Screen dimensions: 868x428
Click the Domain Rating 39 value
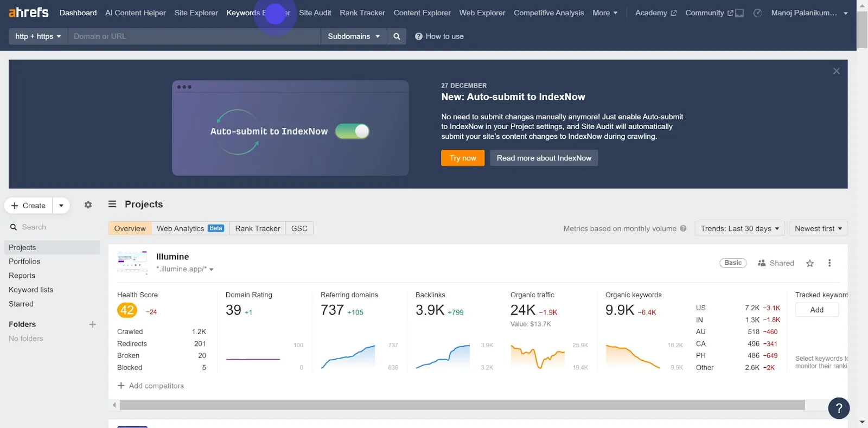tap(233, 310)
